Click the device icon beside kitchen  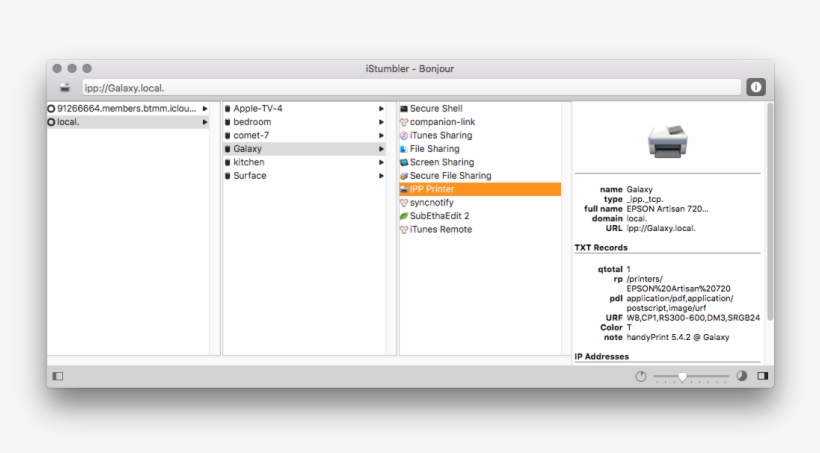[227, 163]
